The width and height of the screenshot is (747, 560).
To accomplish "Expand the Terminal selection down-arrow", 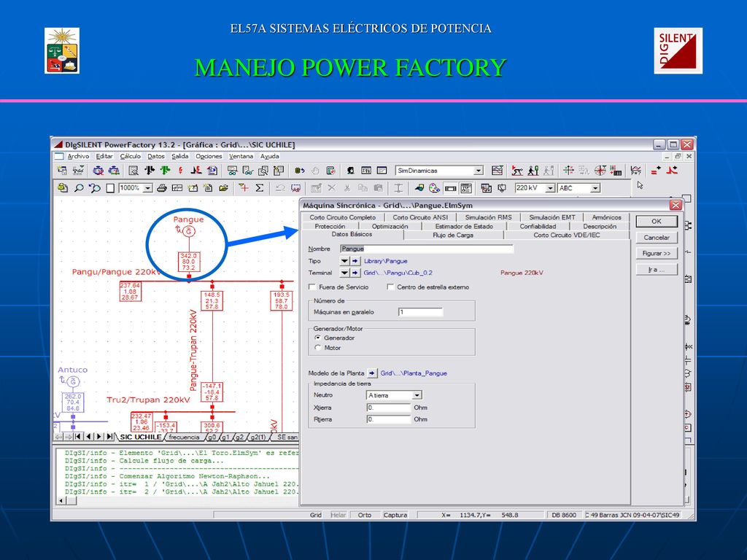I will [344, 273].
